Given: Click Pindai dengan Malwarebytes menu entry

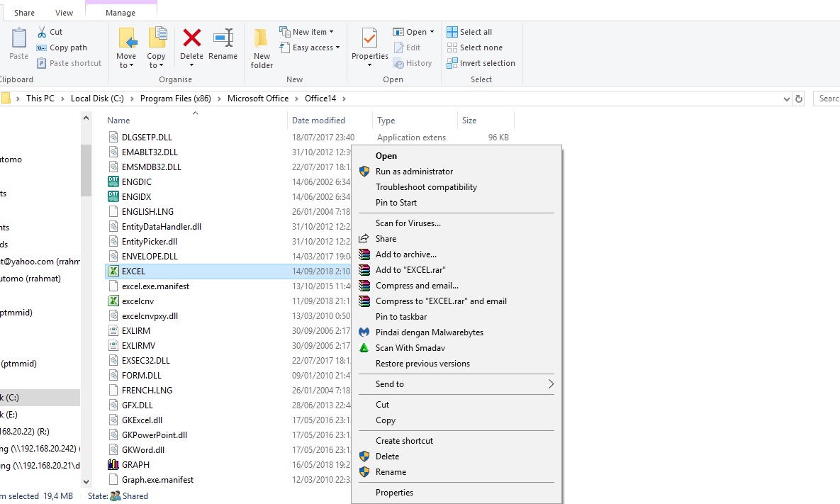Looking at the screenshot, I should click(x=429, y=332).
